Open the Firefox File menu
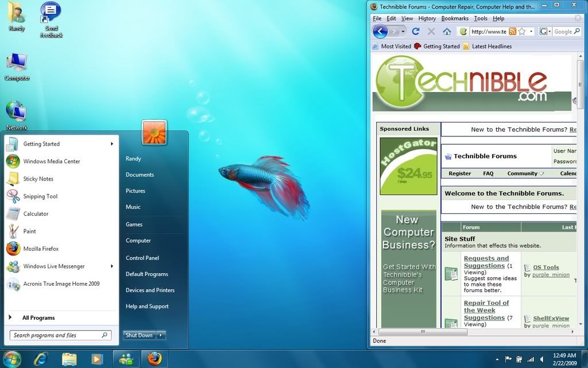The width and height of the screenshot is (588, 368). pos(377,18)
